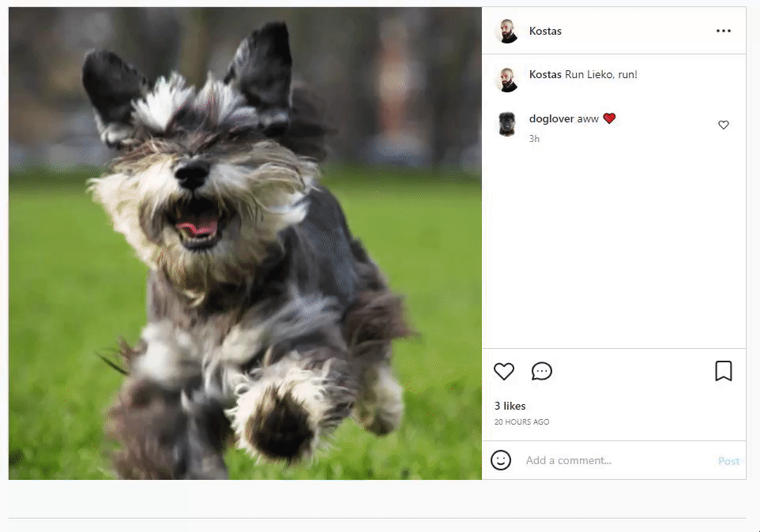Open Kostas profile from header username
760x532 pixels.
click(x=545, y=31)
